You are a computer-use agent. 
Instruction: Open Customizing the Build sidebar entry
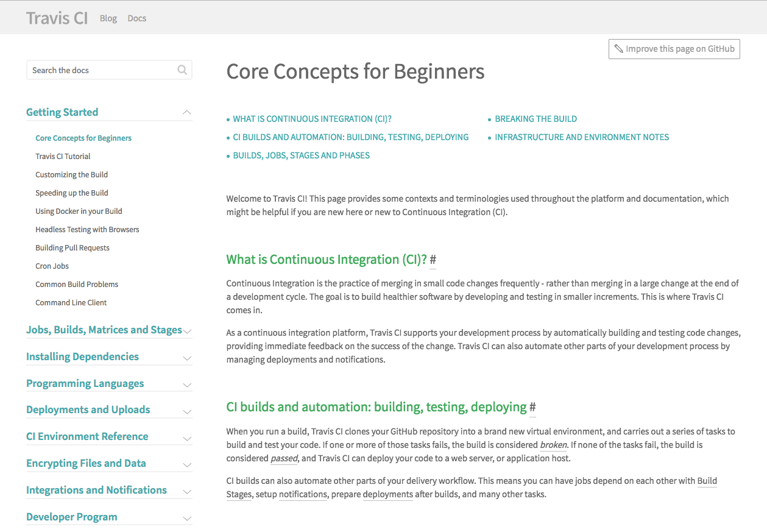coord(72,174)
